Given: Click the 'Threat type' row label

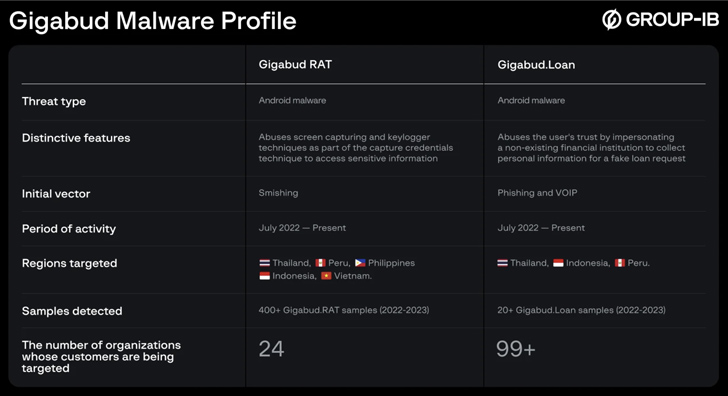Looking at the screenshot, I should 54,101.
